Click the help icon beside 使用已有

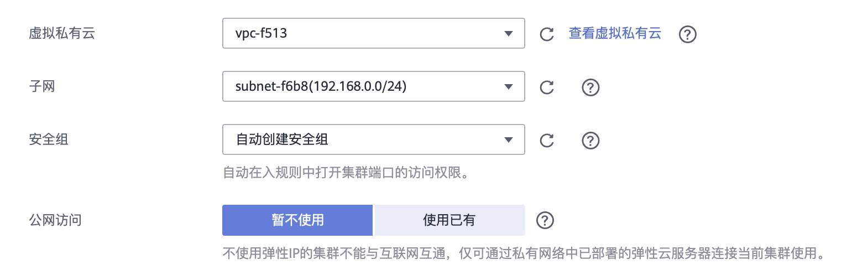[x=545, y=220]
